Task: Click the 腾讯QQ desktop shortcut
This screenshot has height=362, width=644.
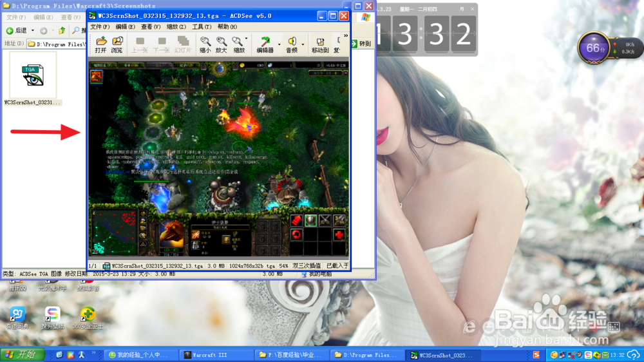Action: click(x=17, y=285)
